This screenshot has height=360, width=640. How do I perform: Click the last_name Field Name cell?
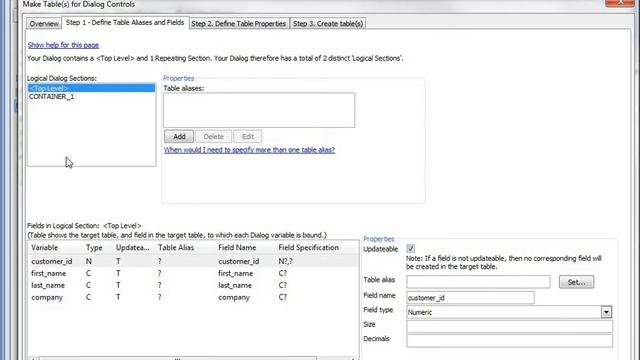235,285
